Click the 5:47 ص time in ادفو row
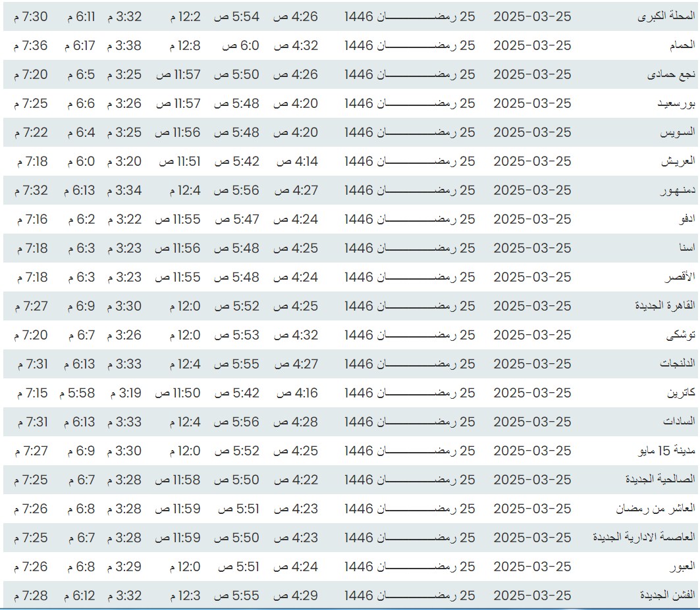 [236, 220]
